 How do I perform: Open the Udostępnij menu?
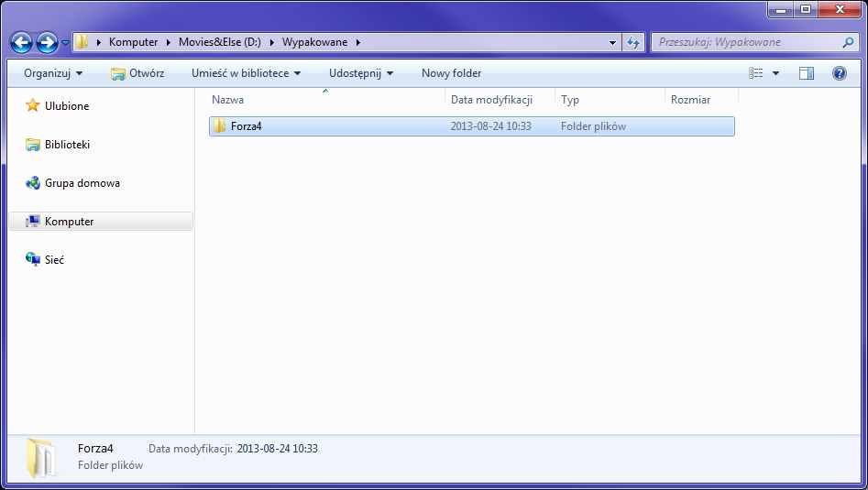[361, 73]
